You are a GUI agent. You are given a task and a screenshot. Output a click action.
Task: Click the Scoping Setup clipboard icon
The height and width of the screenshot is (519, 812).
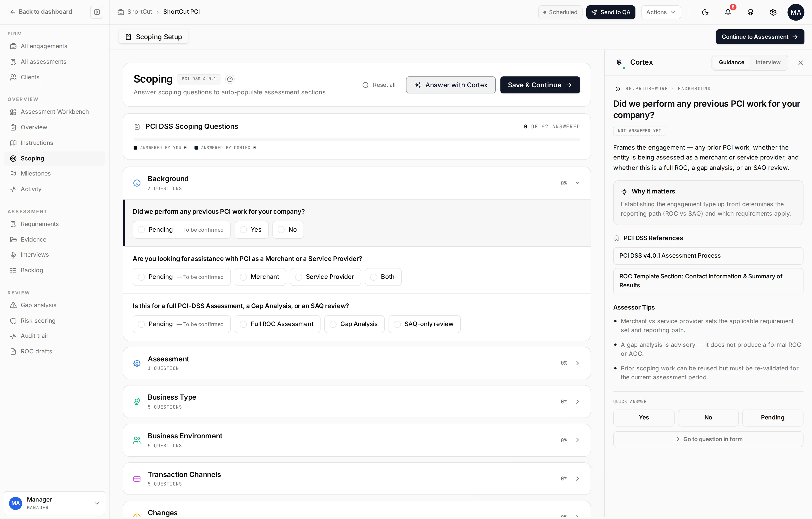[x=128, y=37]
